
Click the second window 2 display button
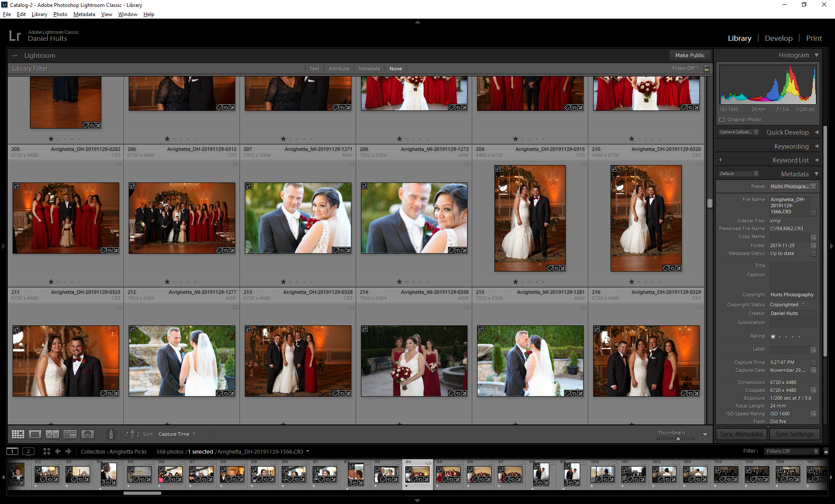coord(28,451)
